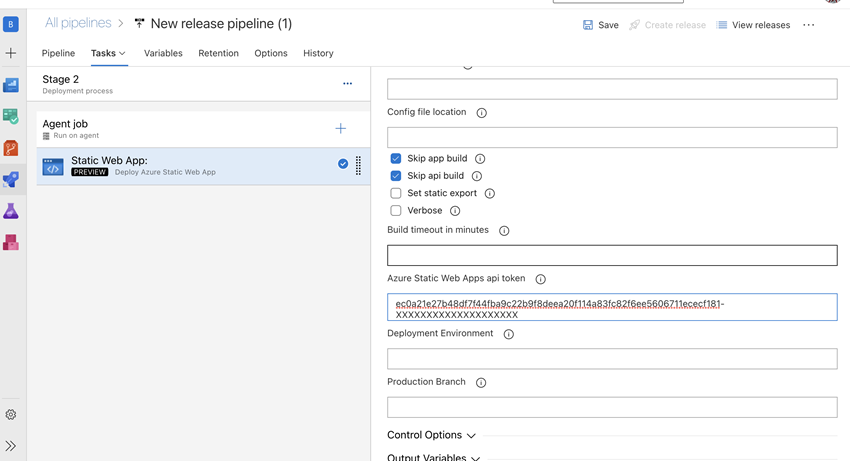The image size is (850, 461).
Task: Uncheck Skip app build checkbox
Action: click(x=396, y=158)
